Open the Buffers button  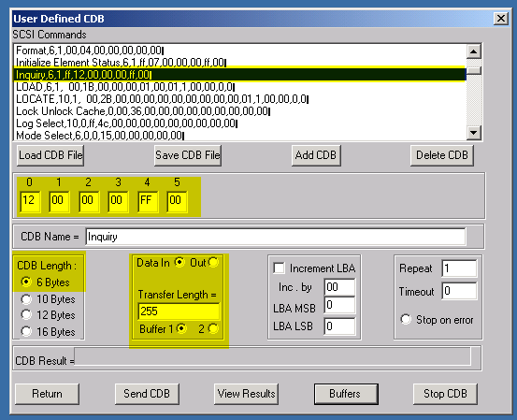(346, 394)
